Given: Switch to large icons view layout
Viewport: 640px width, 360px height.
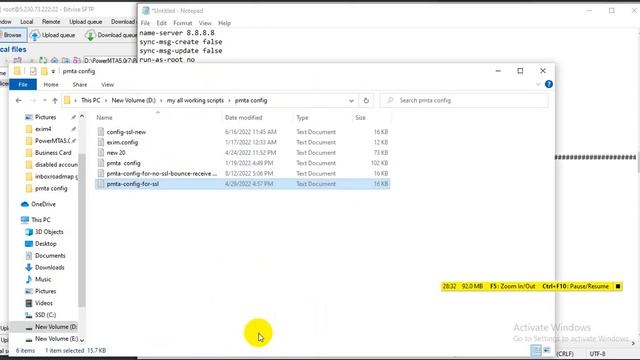Looking at the screenshot, I should (547, 350).
